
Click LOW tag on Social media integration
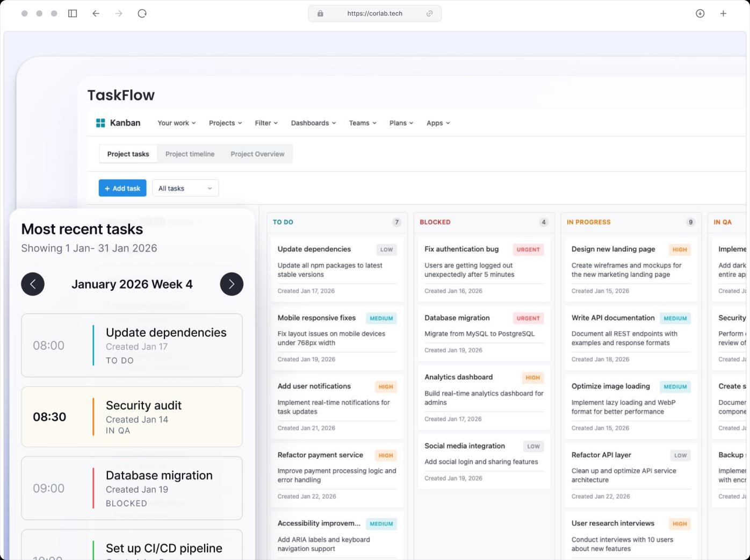pos(533,446)
